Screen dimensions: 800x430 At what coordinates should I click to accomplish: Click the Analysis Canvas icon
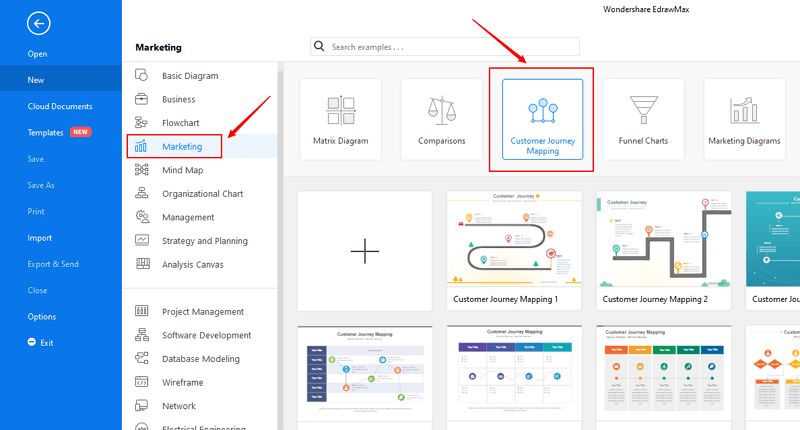tap(142, 264)
